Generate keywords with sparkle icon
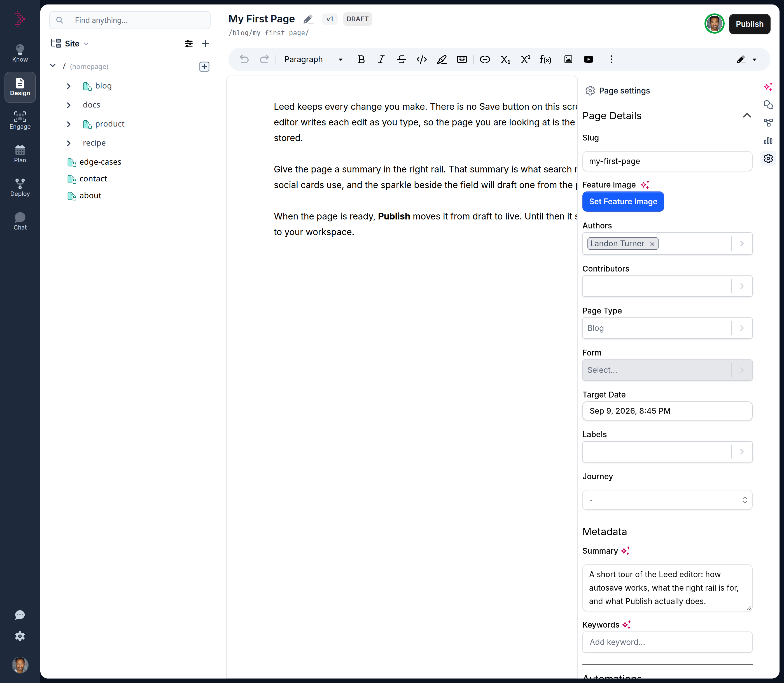The width and height of the screenshot is (784, 683). coord(627,625)
